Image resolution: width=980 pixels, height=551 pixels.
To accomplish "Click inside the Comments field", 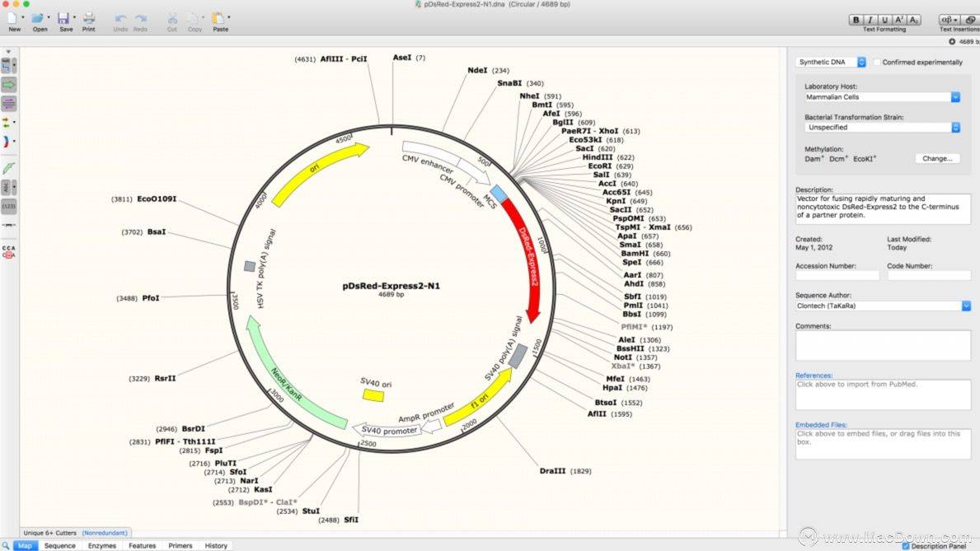I will pos(882,346).
